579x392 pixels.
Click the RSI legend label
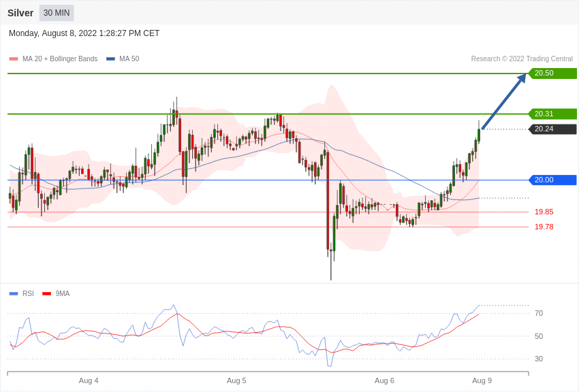(28, 293)
